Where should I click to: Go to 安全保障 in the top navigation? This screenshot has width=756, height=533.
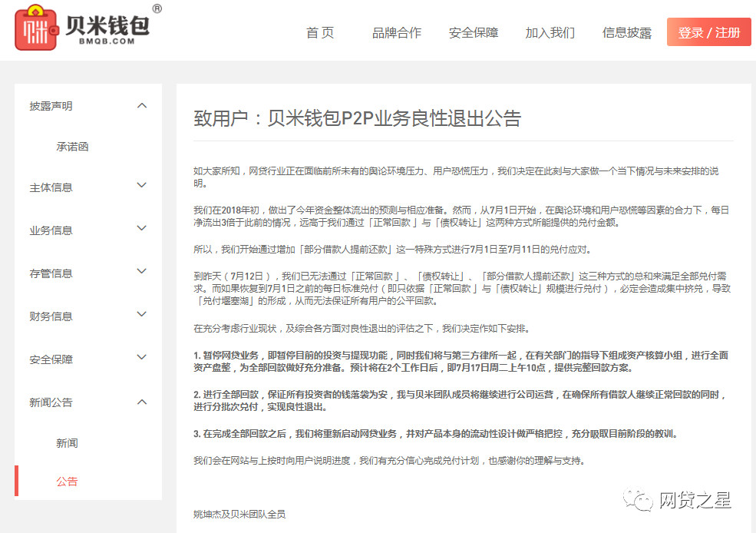pyautogui.click(x=474, y=33)
